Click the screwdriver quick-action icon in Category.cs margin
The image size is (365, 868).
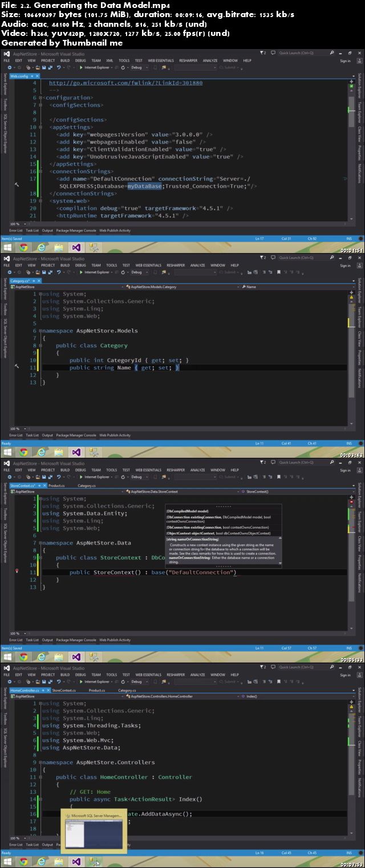tap(17, 366)
